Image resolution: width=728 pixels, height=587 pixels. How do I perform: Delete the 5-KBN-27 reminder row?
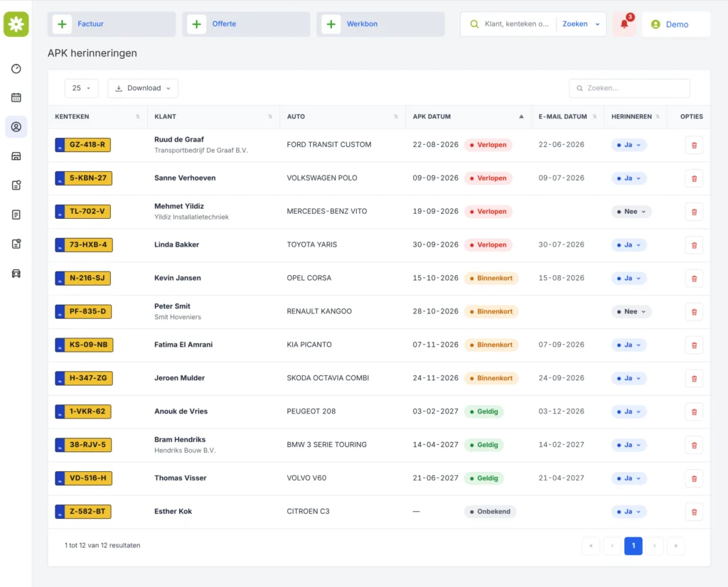(694, 178)
